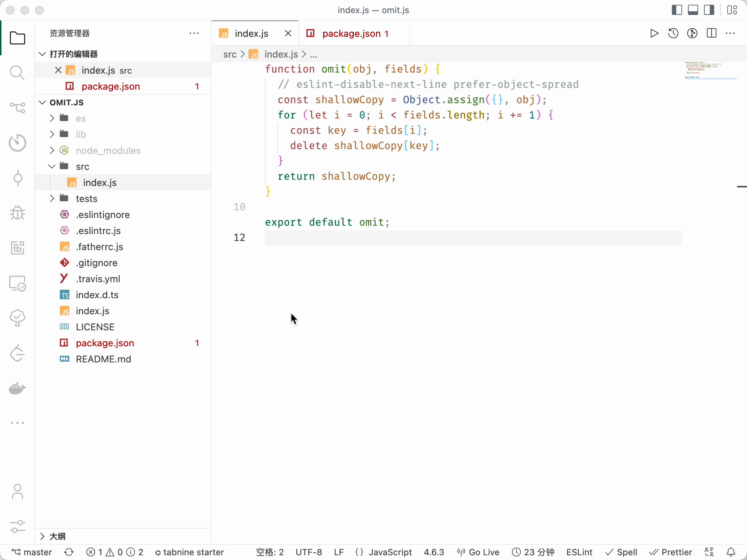747x560 pixels.
Task: Toggle the primary sidebar visibility
Action: pos(677,10)
